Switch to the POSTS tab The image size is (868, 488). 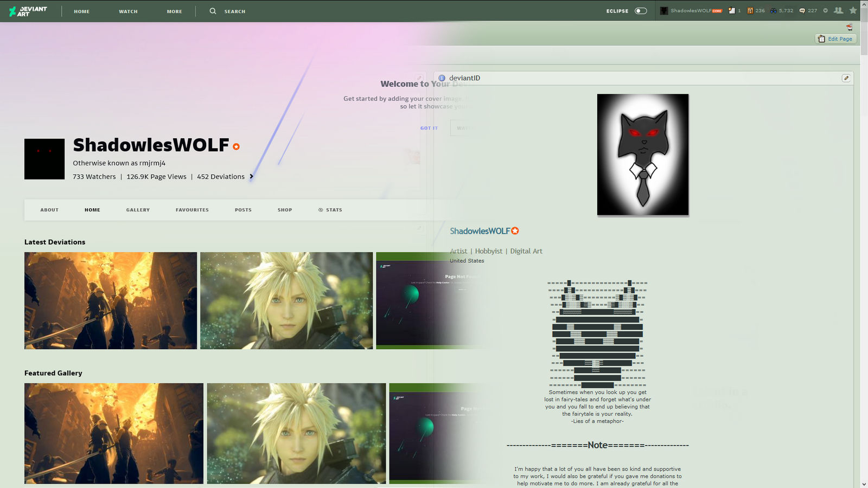(243, 210)
